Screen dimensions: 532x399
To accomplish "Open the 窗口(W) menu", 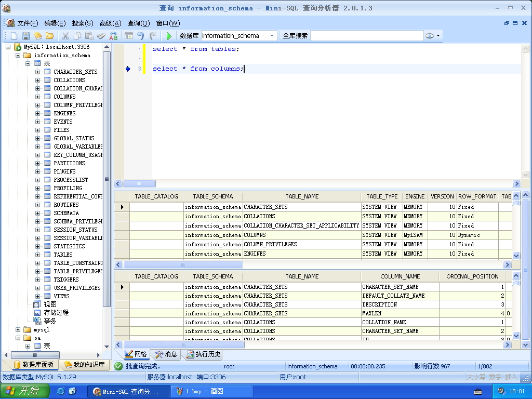I will [168, 23].
